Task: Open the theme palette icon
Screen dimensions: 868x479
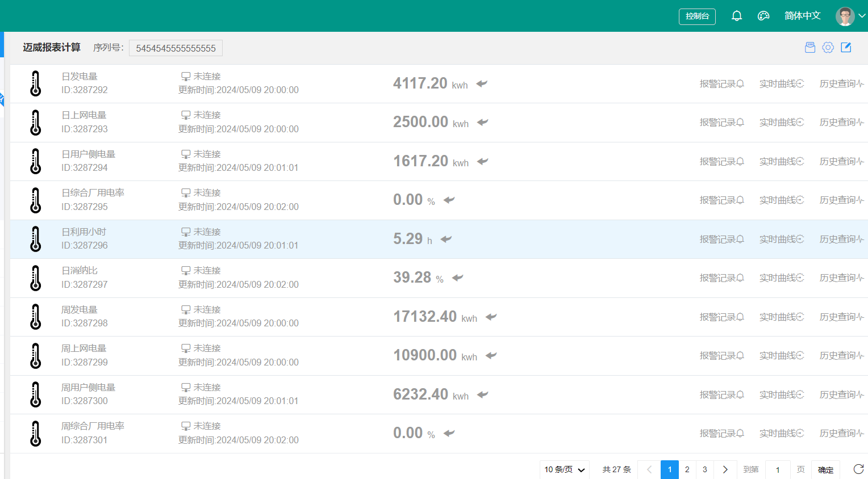Action: point(763,16)
